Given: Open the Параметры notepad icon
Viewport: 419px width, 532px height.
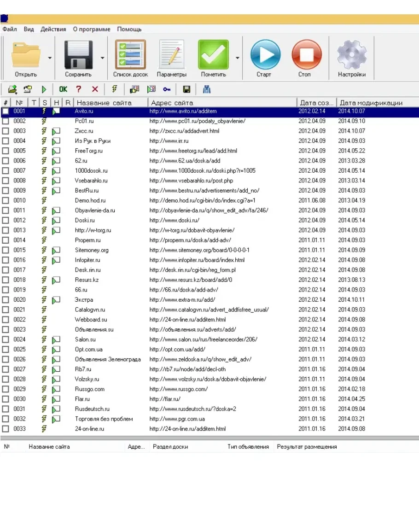Looking at the screenshot, I should (x=171, y=55).
